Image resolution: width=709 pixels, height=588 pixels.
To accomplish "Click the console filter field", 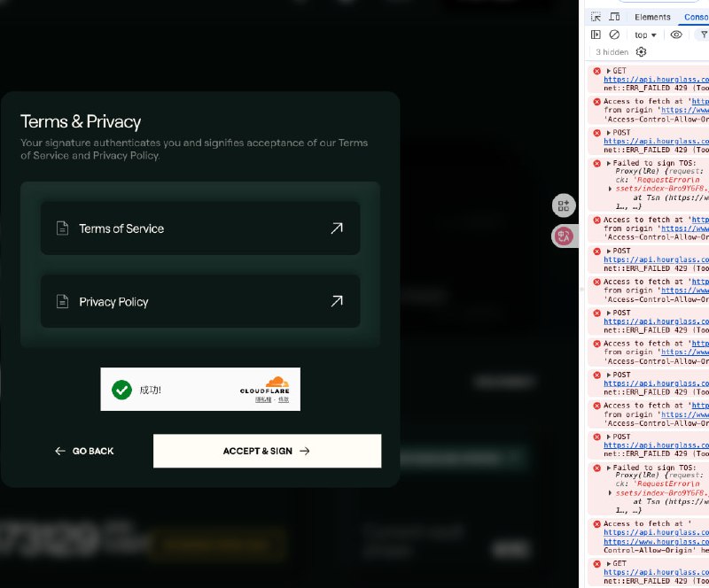I will point(704,35).
